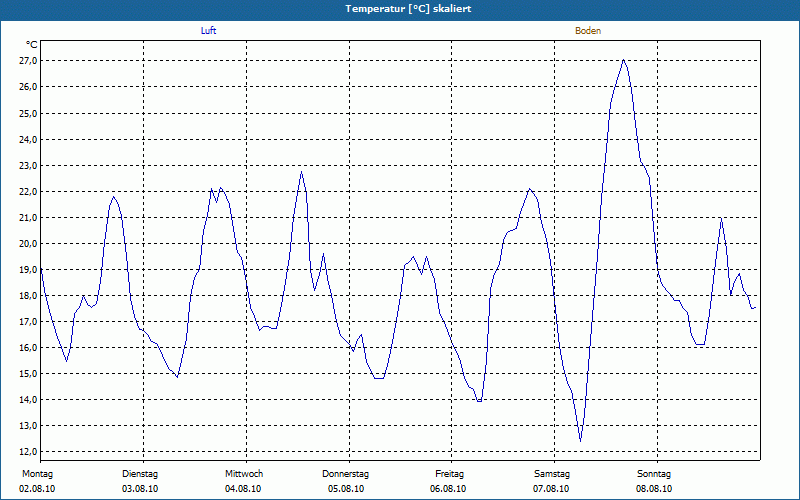Image resolution: width=800 pixels, height=500 pixels.
Task: Click the Boden legend label
Action: (588, 31)
